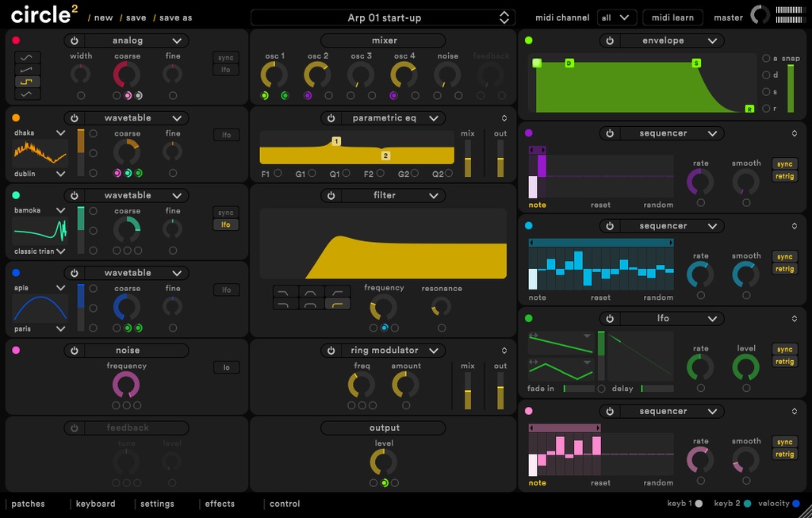
Task: Enable retrig on the blue sequencer
Action: click(x=784, y=268)
